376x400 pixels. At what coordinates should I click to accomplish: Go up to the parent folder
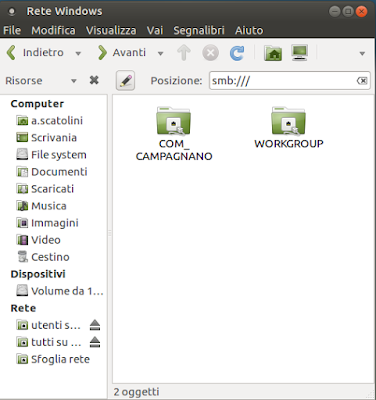[184, 53]
